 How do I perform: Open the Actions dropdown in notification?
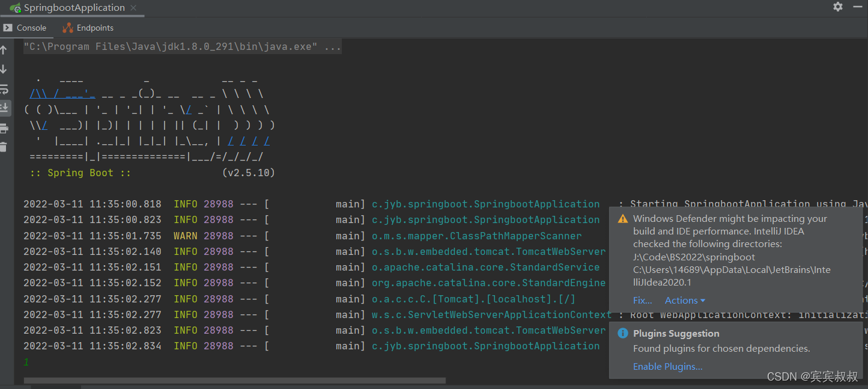point(685,301)
